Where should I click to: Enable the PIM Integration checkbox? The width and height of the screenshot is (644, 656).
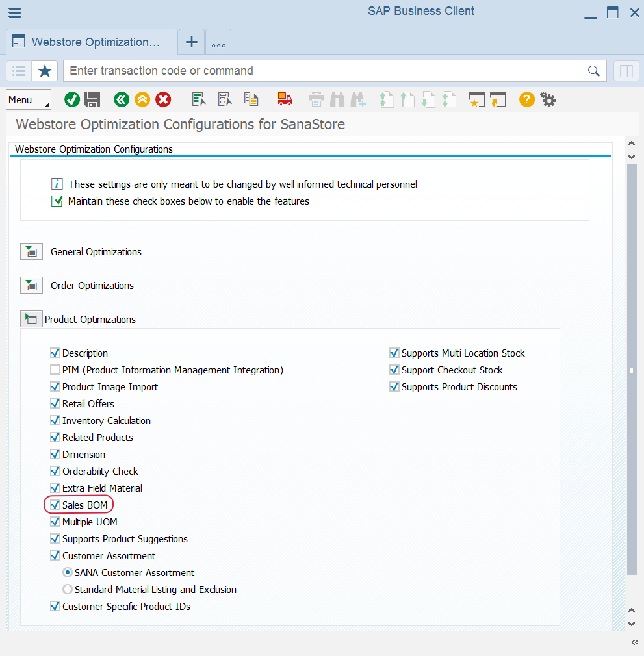click(x=55, y=370)
